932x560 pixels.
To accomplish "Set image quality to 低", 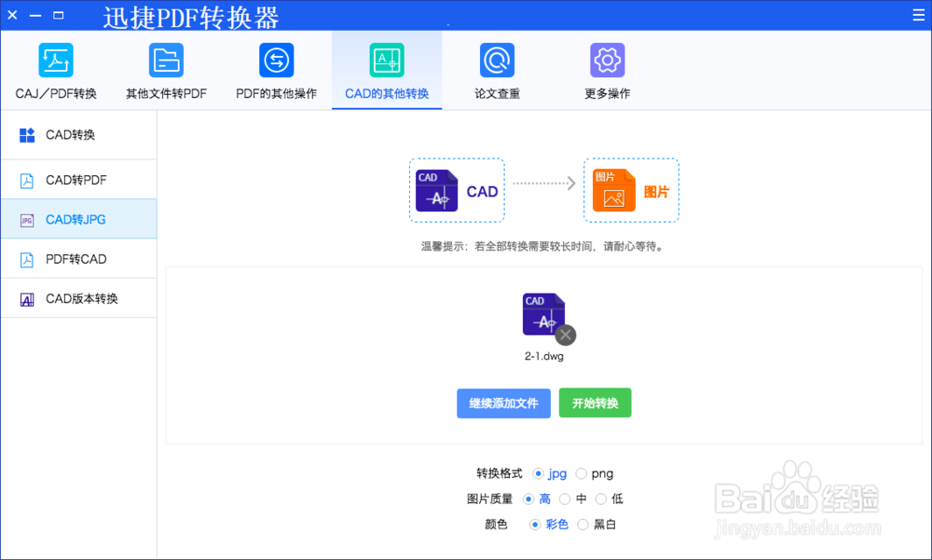I will [601, 499].
